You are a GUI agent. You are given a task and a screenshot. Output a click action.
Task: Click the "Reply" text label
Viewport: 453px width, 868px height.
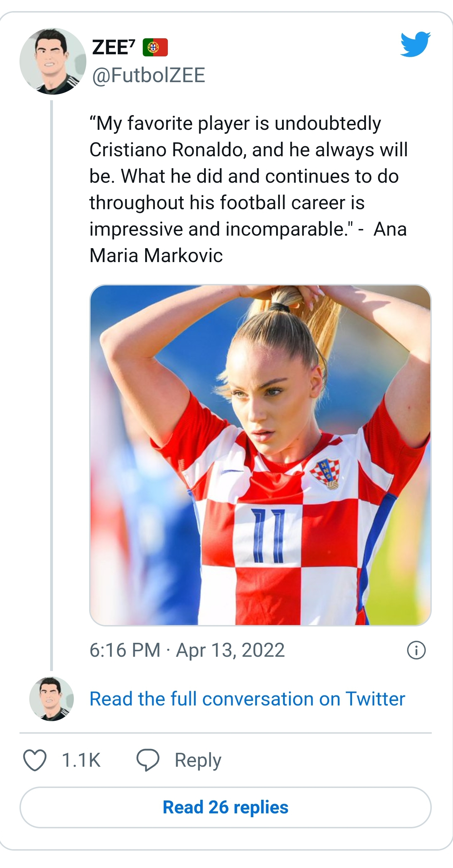[x=198, y=760]
